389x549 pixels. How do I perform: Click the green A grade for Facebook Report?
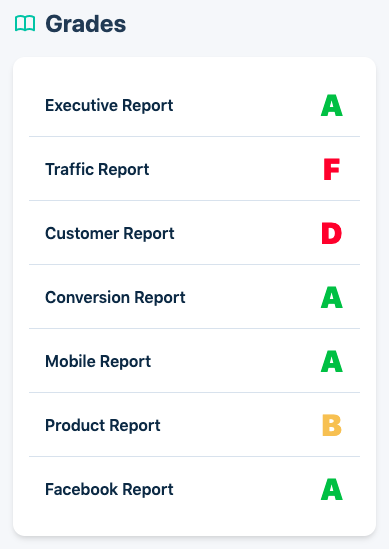[x=332, y=489]
